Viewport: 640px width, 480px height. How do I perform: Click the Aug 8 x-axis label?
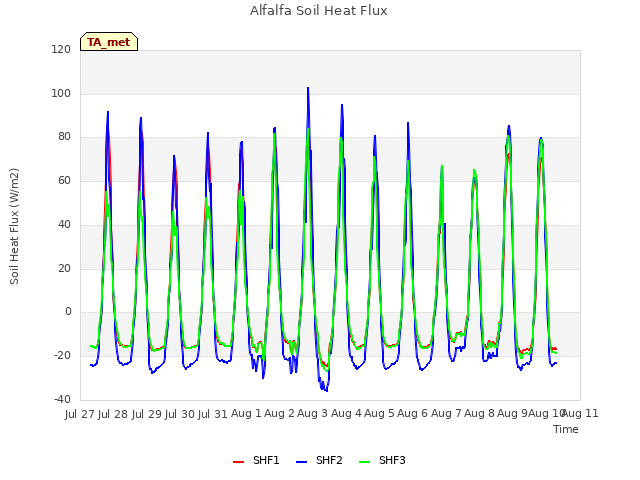[x=479, y=413]
